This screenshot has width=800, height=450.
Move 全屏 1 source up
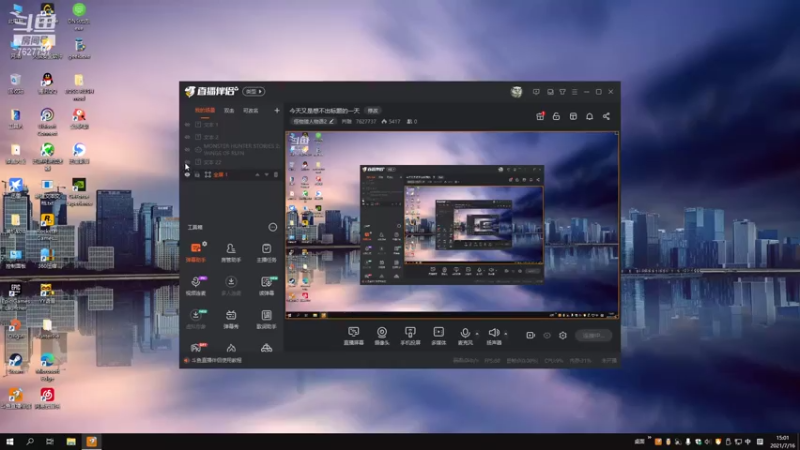click(x=257, y=174)
